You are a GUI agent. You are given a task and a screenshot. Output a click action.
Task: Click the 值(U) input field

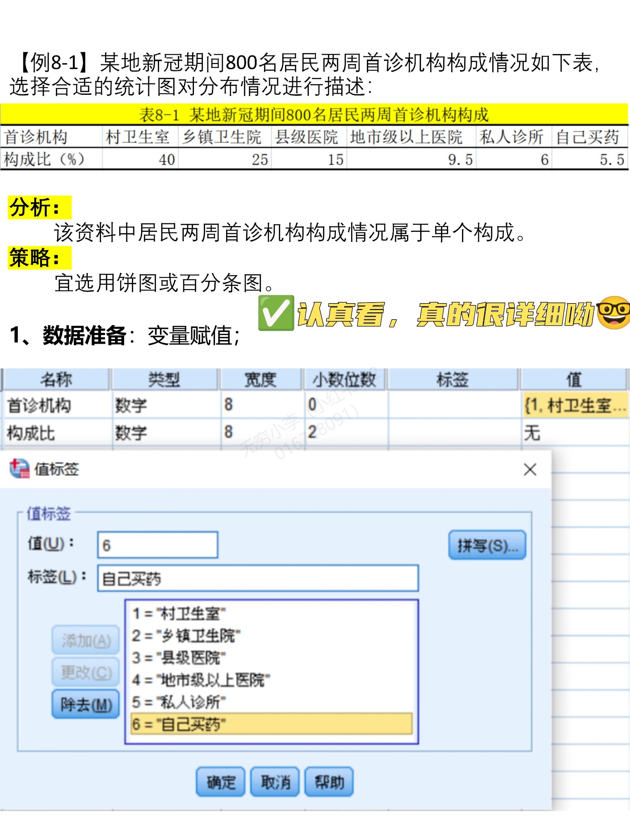[157, 545]
